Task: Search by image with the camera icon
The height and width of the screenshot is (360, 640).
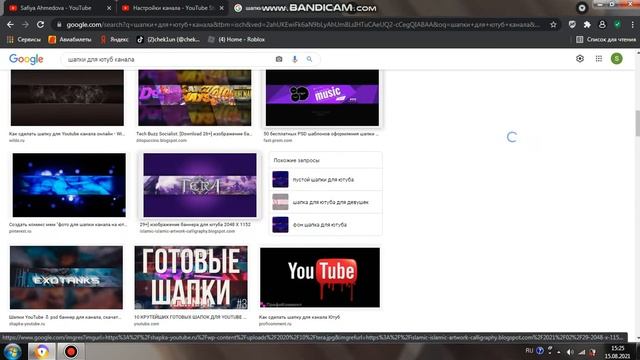Action: point(279,59)
